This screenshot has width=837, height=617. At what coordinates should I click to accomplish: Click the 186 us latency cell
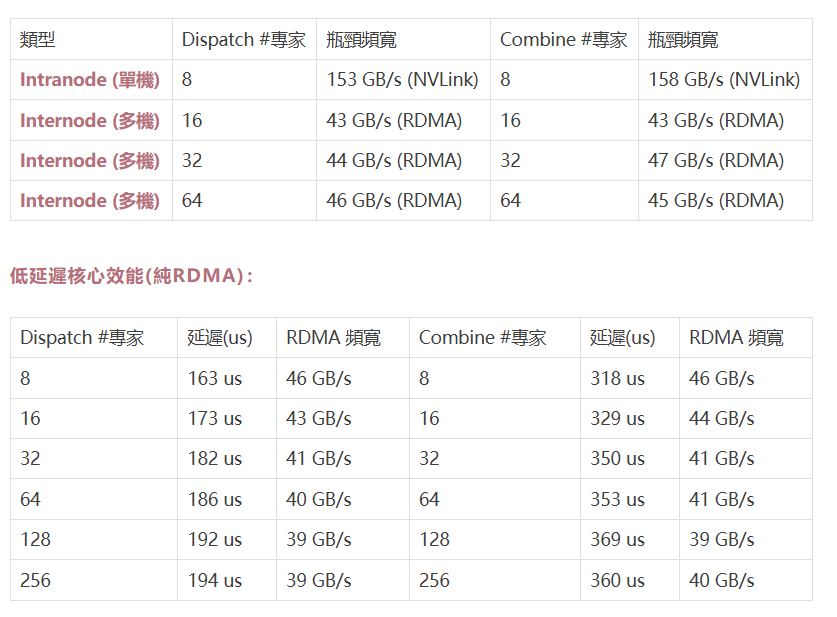tap(215, 499)
